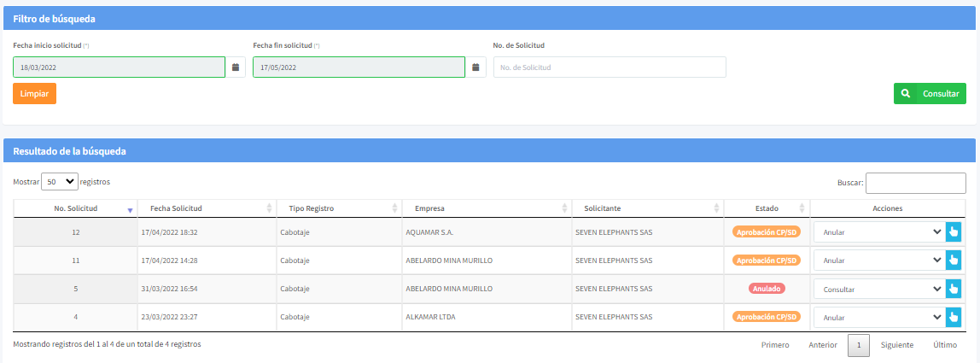Open calendar for Fecha inicio solicitud
Viewport: 980px width, 363px height.
point(236,67)
